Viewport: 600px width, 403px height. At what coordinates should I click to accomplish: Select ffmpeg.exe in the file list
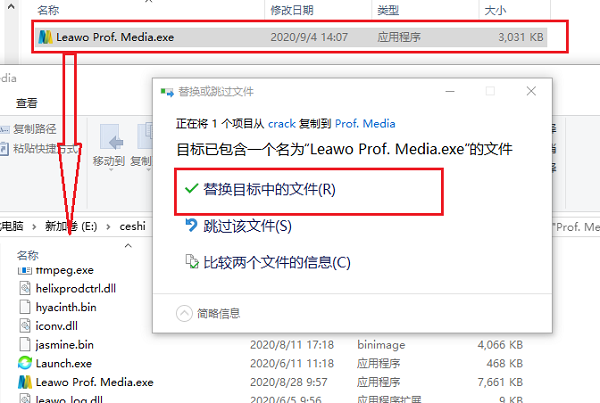64,270
